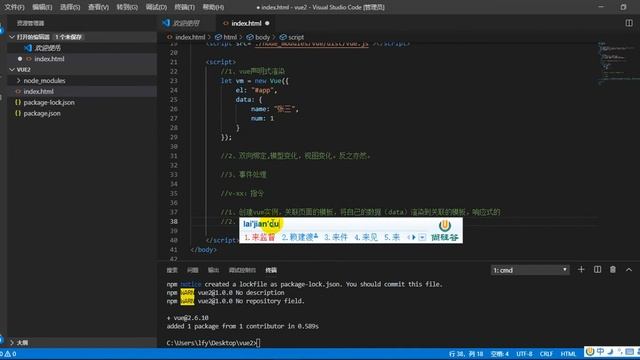
Task: Open the View (V) menu
Action: pos(98,7)
